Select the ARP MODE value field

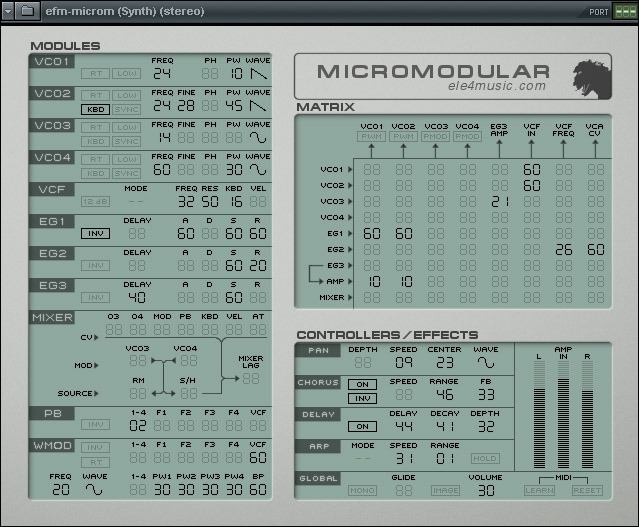point(363,459)
